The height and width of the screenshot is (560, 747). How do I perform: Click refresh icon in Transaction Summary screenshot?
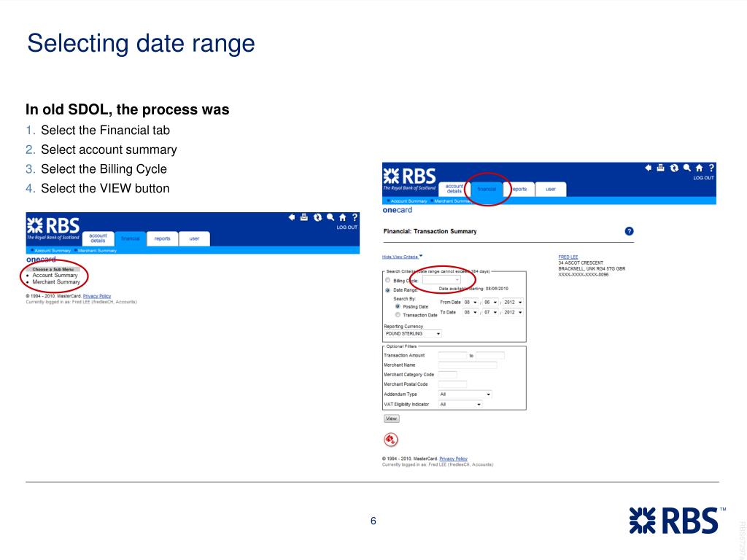(x=673, y=168)
